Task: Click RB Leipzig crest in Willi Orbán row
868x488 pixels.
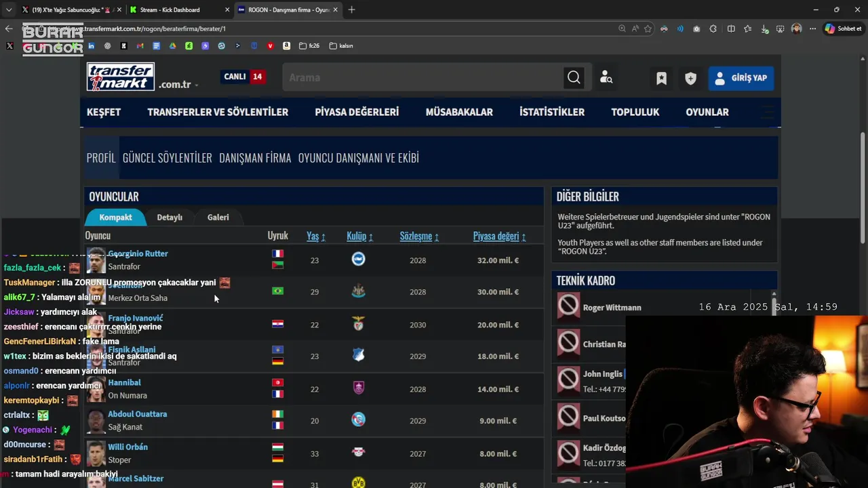Action: pos(358,453)
